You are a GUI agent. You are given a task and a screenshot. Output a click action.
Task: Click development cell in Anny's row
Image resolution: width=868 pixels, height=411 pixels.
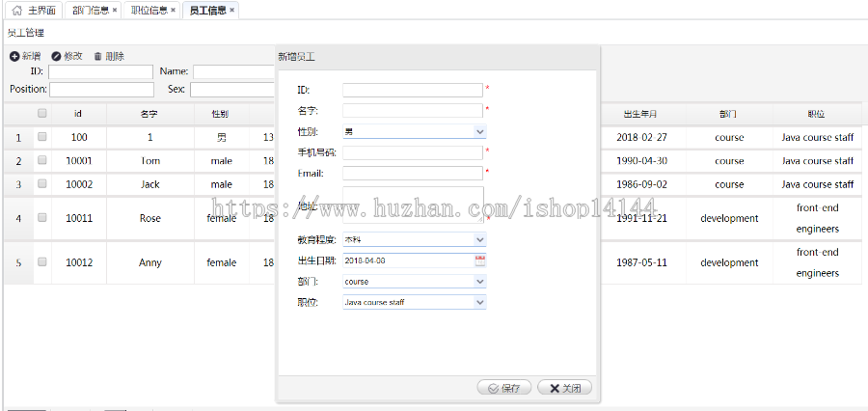pos(729,262)
